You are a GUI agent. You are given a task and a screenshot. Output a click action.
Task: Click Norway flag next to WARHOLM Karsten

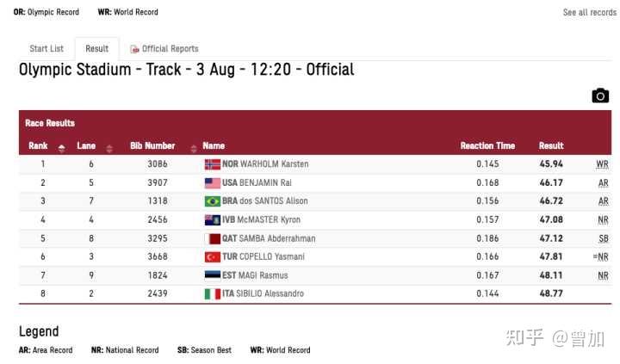pos(213,164)
